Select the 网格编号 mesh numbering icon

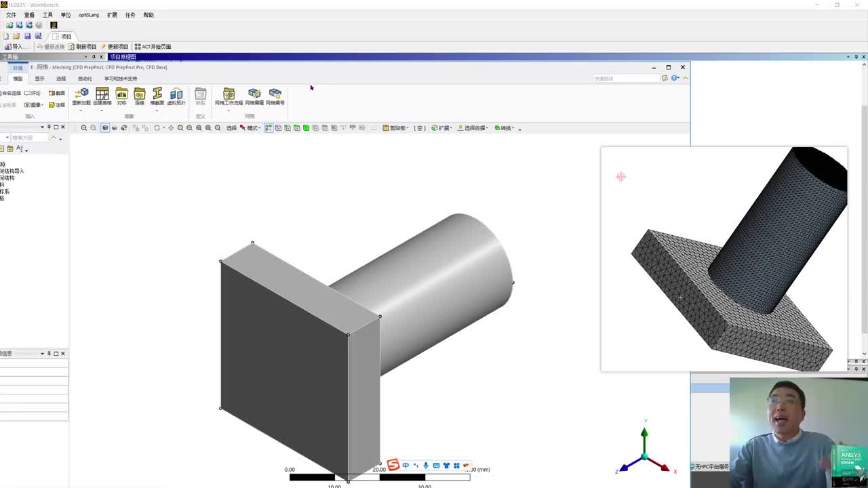click(275, 96)
